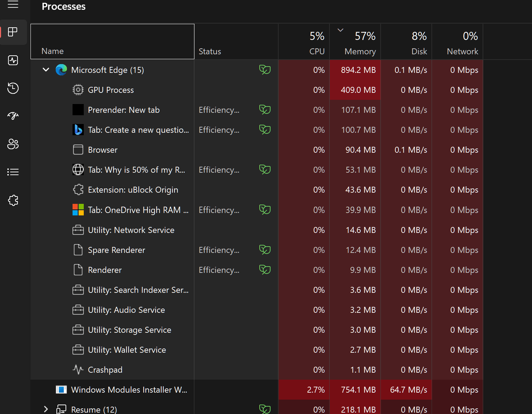This screenshot has height=414, width=532.
Task: Toggle efficiency mode on the Renderer process
Action: [265, 270]
